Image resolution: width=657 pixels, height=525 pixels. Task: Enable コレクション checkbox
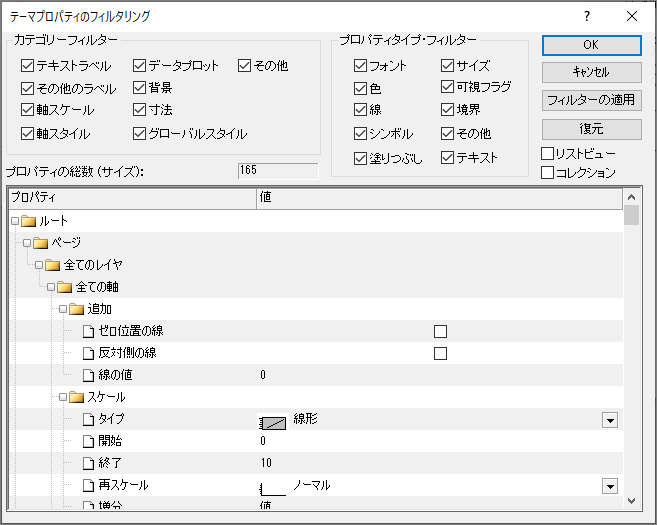548,172
